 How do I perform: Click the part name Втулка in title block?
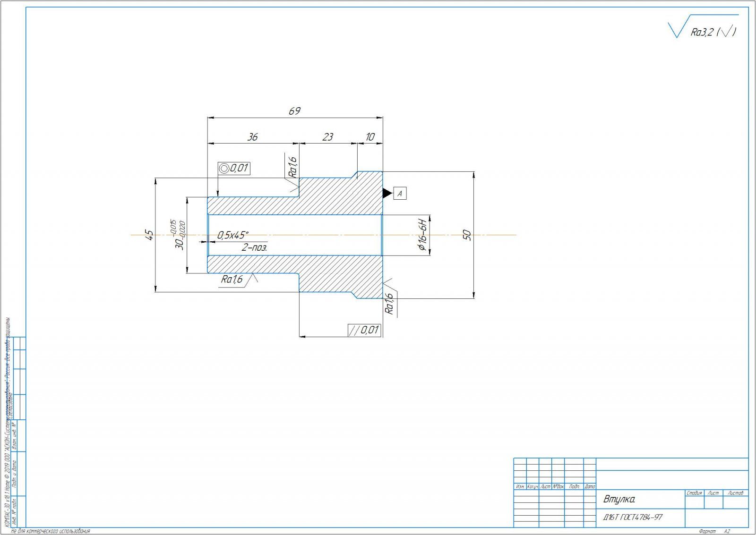point(619,499)
